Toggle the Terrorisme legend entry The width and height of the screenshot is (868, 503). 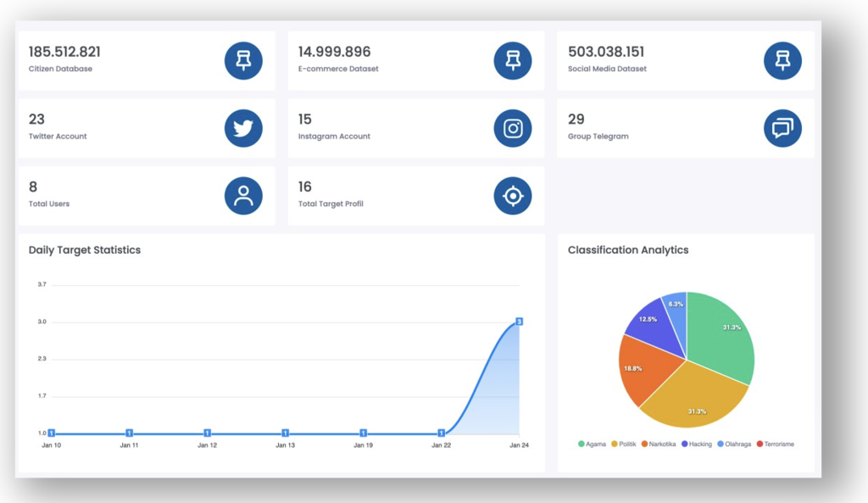pos(775,444)
